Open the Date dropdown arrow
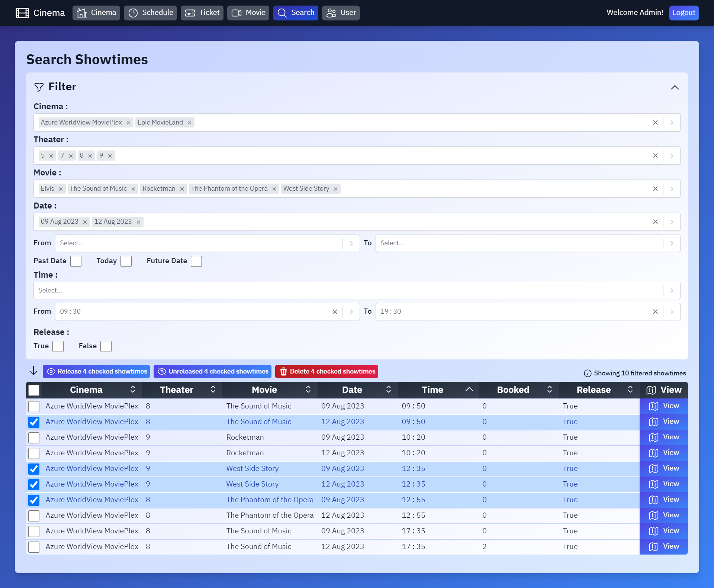 (x=672, y=222)
